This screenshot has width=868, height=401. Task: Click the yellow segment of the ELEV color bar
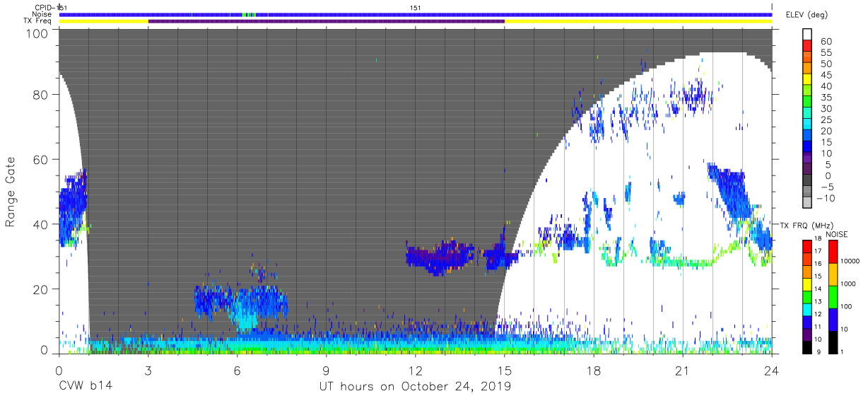807,79
